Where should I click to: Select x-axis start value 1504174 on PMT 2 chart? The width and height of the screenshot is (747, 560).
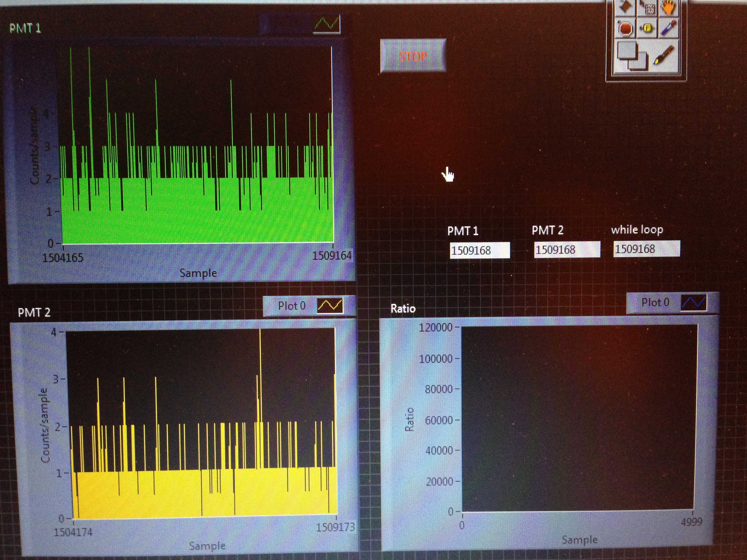[x=73, y=532]
